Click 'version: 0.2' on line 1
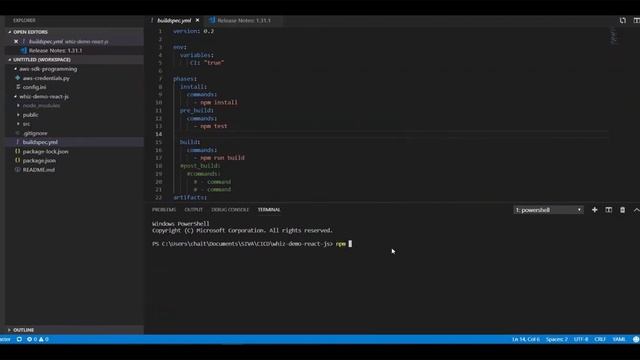Screen dimensions: 640x360 (193, 31)
